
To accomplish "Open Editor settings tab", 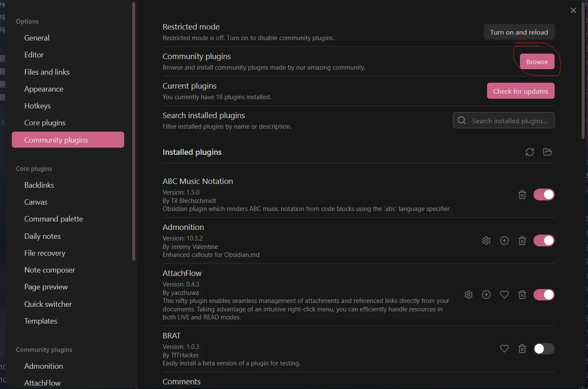I will [x=68, y=55].
